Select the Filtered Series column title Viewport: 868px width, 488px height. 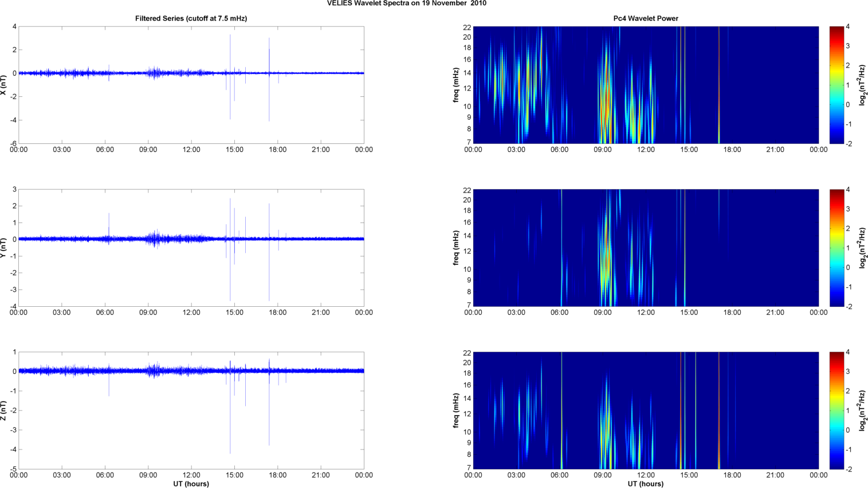191,18
